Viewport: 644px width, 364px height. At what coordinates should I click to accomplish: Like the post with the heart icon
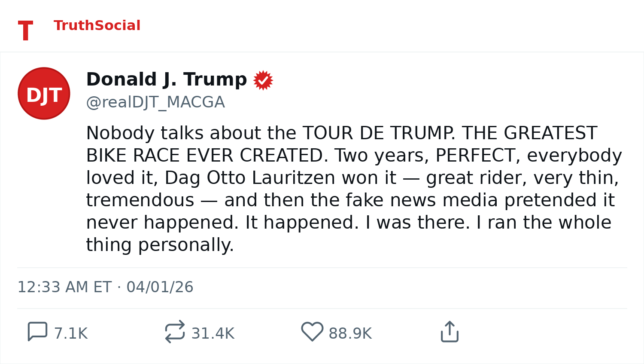[x=312, y=332]
